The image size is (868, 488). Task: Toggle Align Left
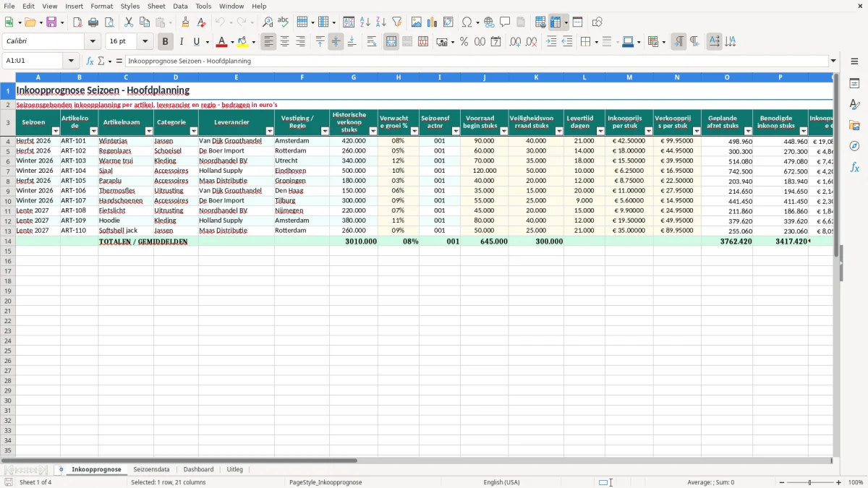point(269,42)
